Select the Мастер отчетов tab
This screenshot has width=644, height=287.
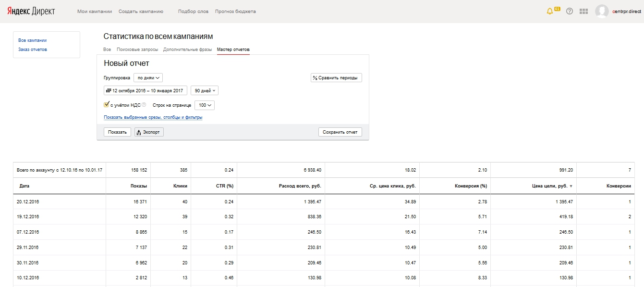pyautogui.click(x=233, y=50)
